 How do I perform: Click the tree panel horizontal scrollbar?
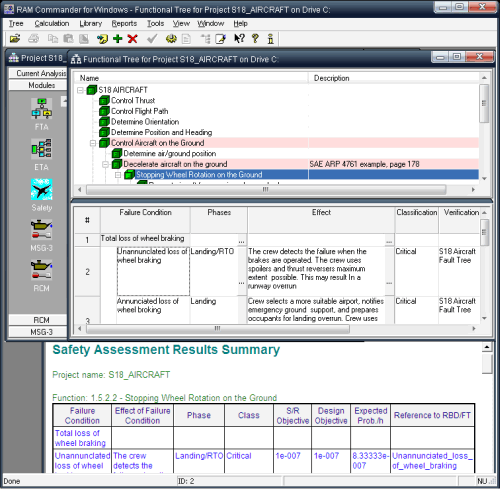pyautogui.click(x=266, y=190)
